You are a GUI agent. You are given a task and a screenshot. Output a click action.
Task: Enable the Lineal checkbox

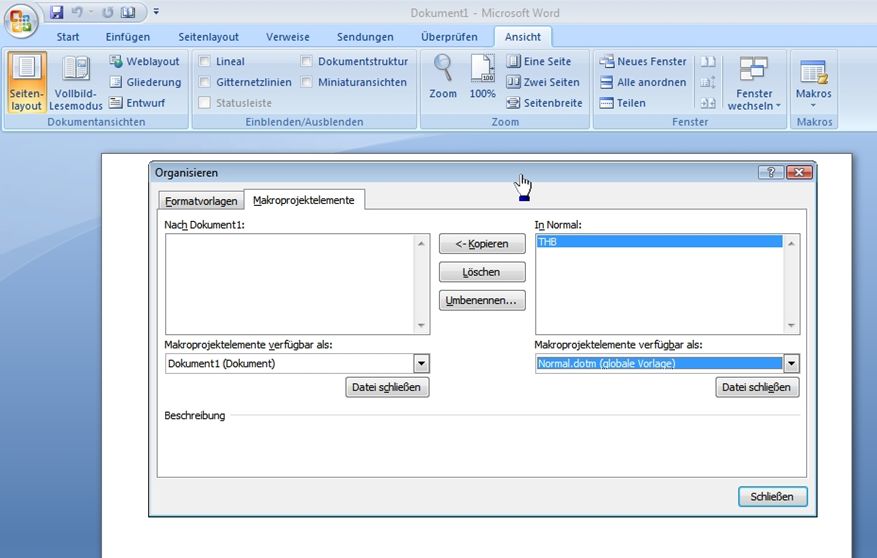coord(205,62)
